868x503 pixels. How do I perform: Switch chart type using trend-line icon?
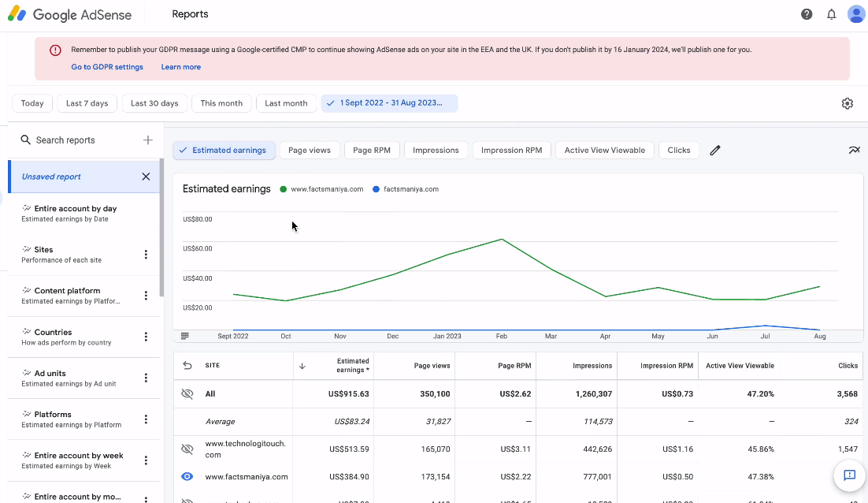(854, 150)
